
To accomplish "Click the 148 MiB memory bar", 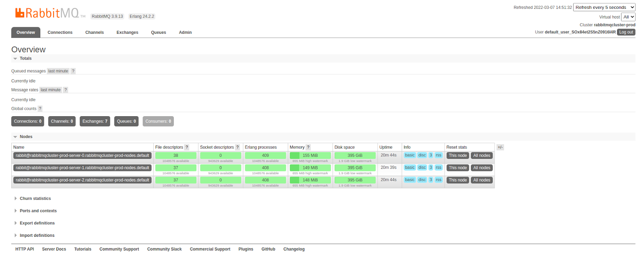I will point(310,180).
